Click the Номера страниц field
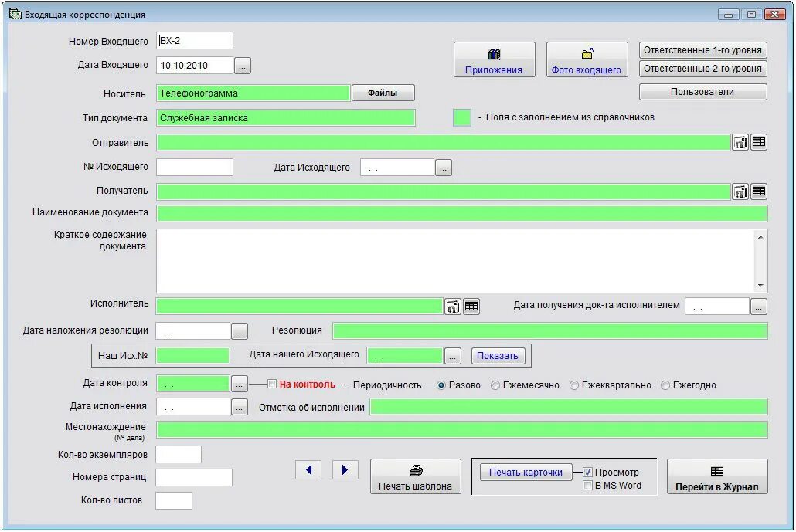 pyautogui.click(x=194, y=477)
